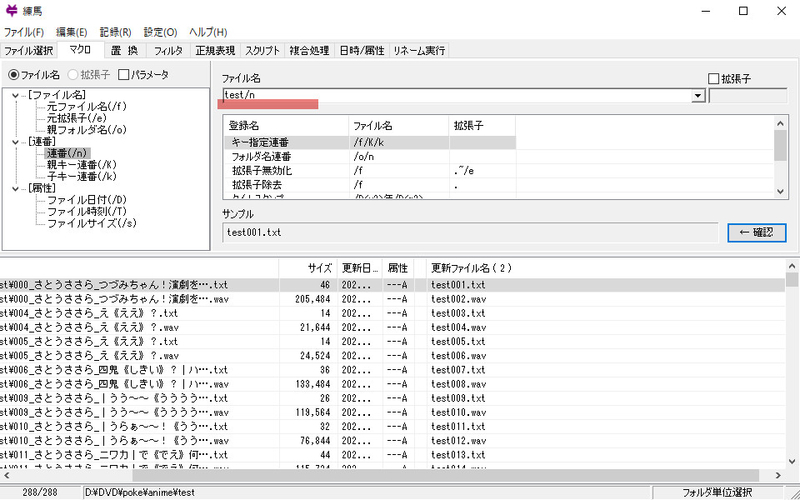The width and height of the screenshot is (800, 500).
Task: Click the フォルダ単位選択 status bar entry
Action: pos(716,493)
